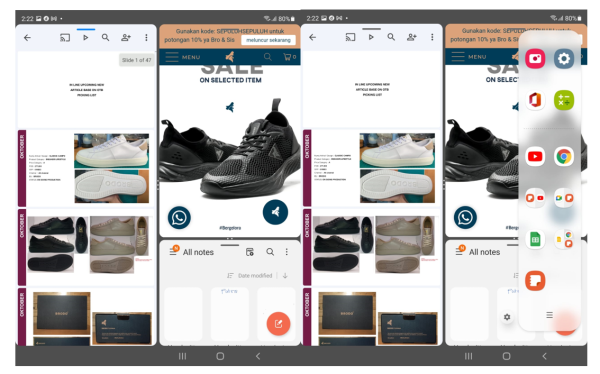600x374 pixels.
Task: Tap Brodo logo in left website header
Action: (230, 57)
